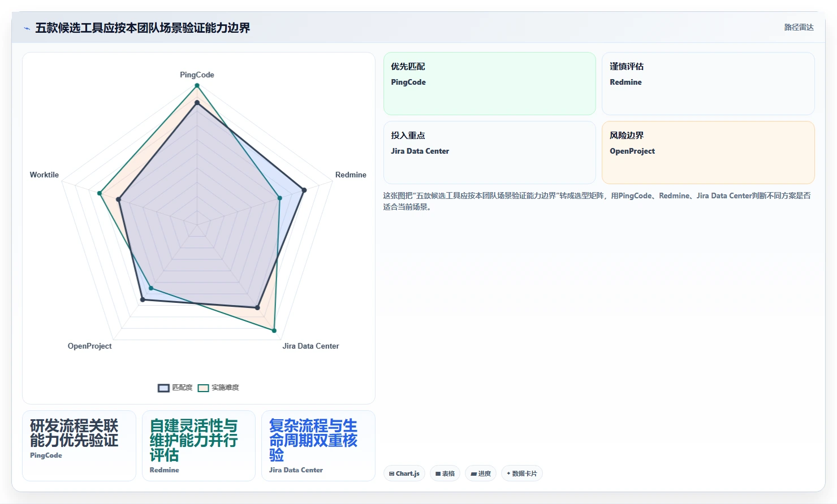Image resolution: width=837 pixels, height=504 pixels.
Task: Click the Jira Data Center axis label
Action: pos(310,346)
